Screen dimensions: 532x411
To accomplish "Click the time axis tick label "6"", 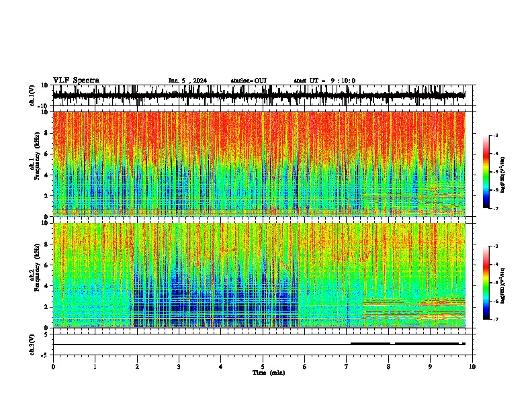I will 305,367.
